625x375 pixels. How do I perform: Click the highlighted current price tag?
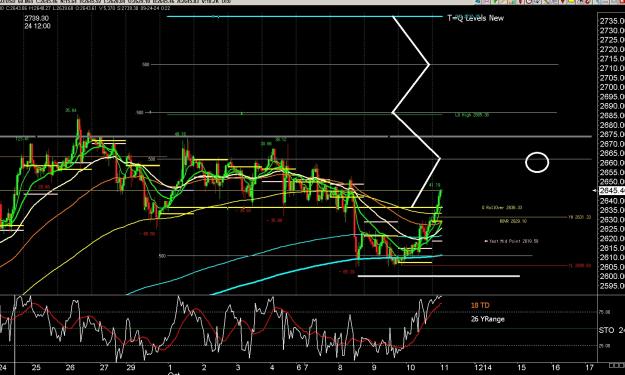(612, 191)
